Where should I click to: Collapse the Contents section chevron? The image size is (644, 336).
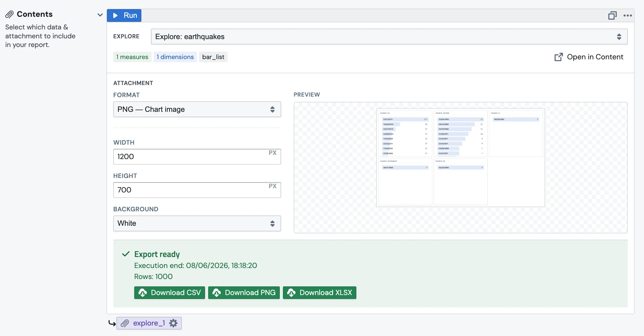click(x=100, y=15)
